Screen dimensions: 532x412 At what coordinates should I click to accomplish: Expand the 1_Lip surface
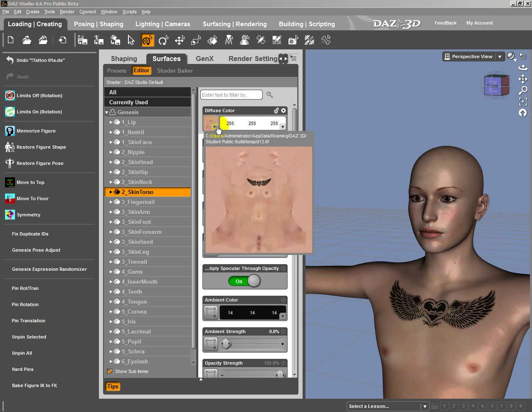(111, 122)
